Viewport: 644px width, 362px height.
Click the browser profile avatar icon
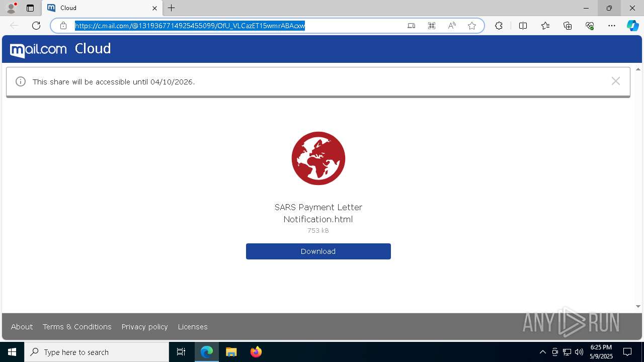coord(11,8)
